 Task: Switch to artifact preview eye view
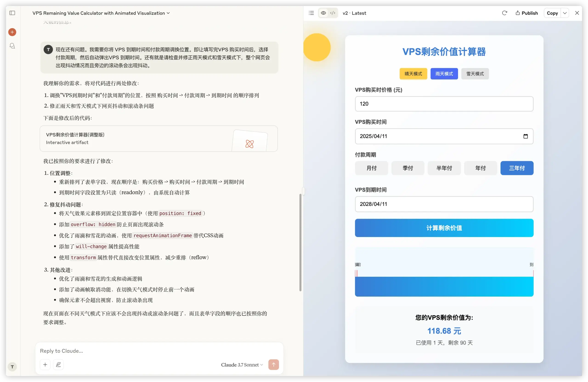(323, 13)
